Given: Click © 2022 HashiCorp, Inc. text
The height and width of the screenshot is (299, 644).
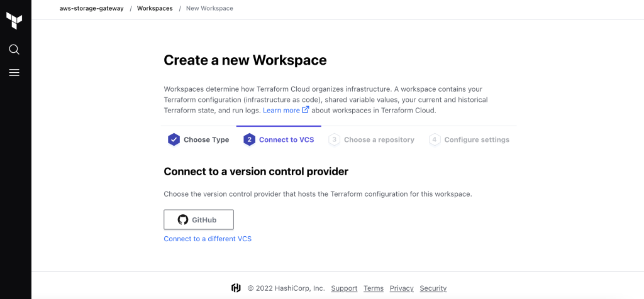Looking at the screenshot, I should point(286,288).
